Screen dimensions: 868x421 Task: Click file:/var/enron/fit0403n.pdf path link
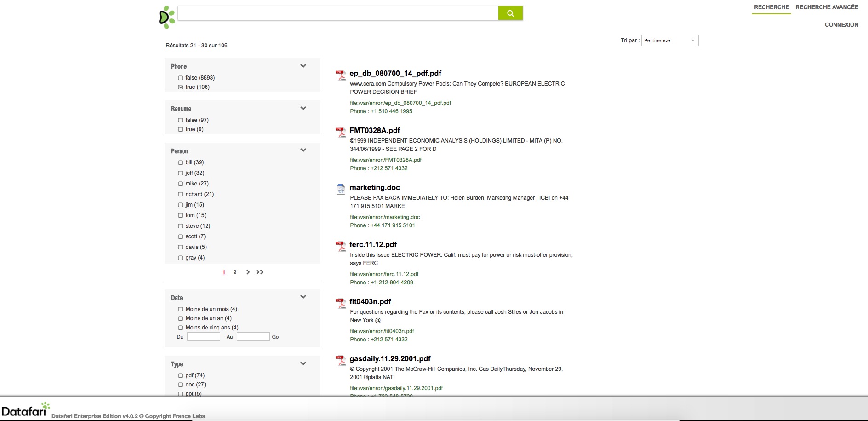tap(382, 331)
